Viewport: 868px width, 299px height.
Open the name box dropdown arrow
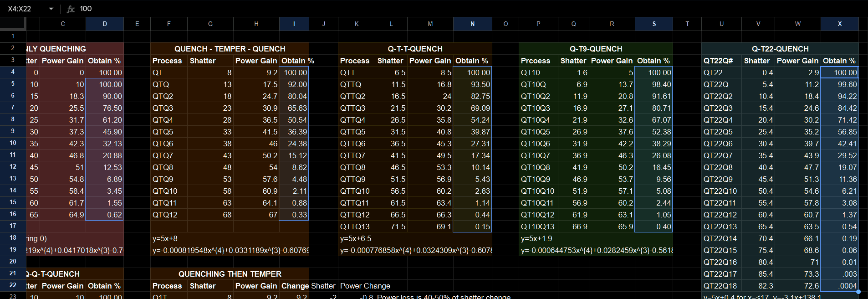51,9
